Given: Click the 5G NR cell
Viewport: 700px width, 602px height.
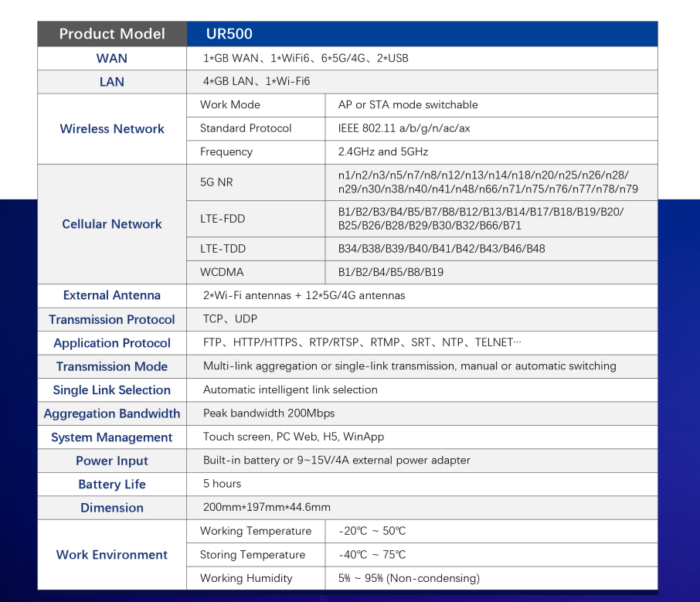Looking at the screenshot, I should click(257, 182).
